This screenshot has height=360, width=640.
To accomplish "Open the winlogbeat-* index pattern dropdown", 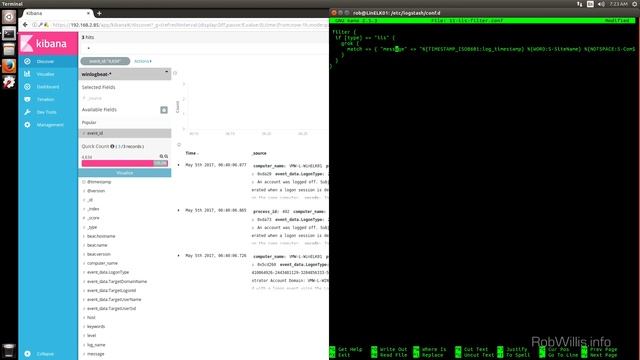I will [x=125, y=74].
